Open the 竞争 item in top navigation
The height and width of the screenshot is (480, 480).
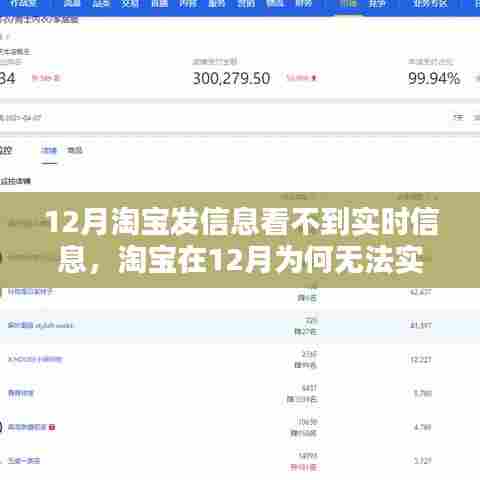click(x=377, y=4)
